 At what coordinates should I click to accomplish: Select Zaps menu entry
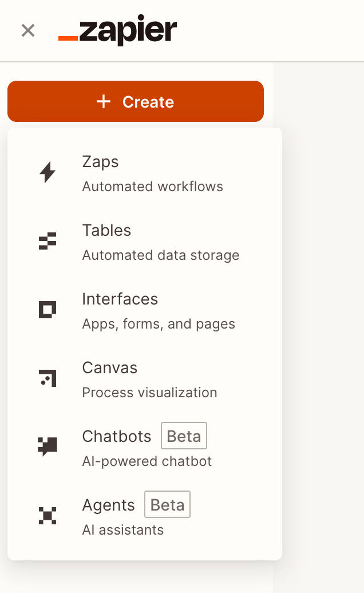(101, 162)
